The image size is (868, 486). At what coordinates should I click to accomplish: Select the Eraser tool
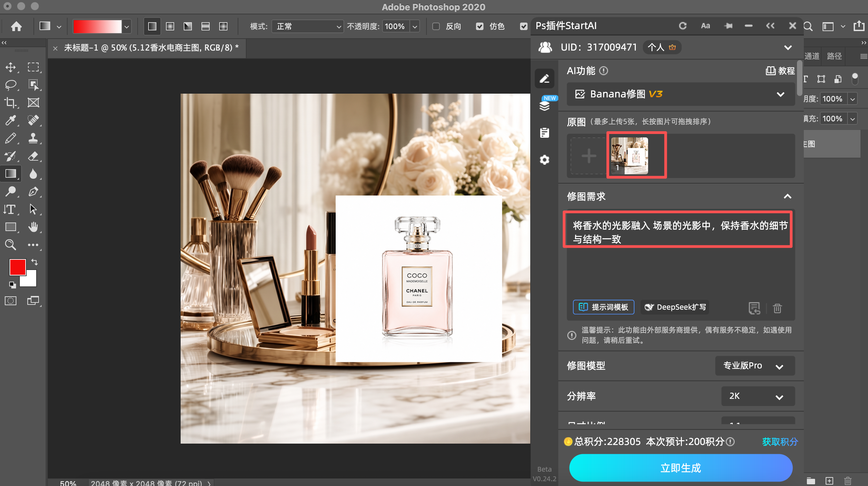click(x=33, y=156)
